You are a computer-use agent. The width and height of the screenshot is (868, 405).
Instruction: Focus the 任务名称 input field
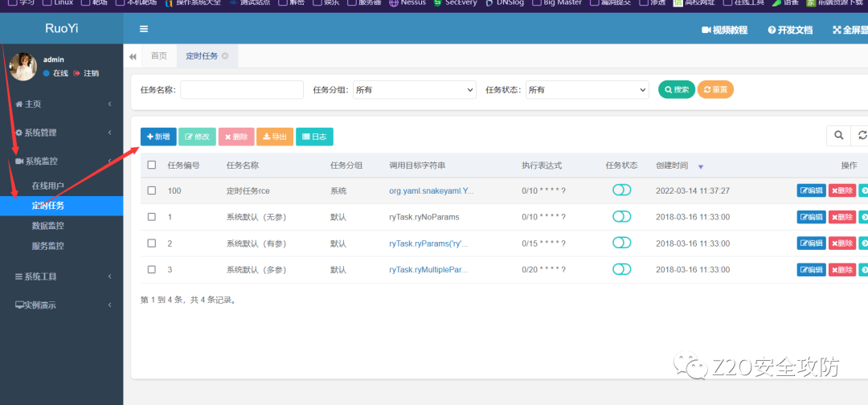coord(242,90)
